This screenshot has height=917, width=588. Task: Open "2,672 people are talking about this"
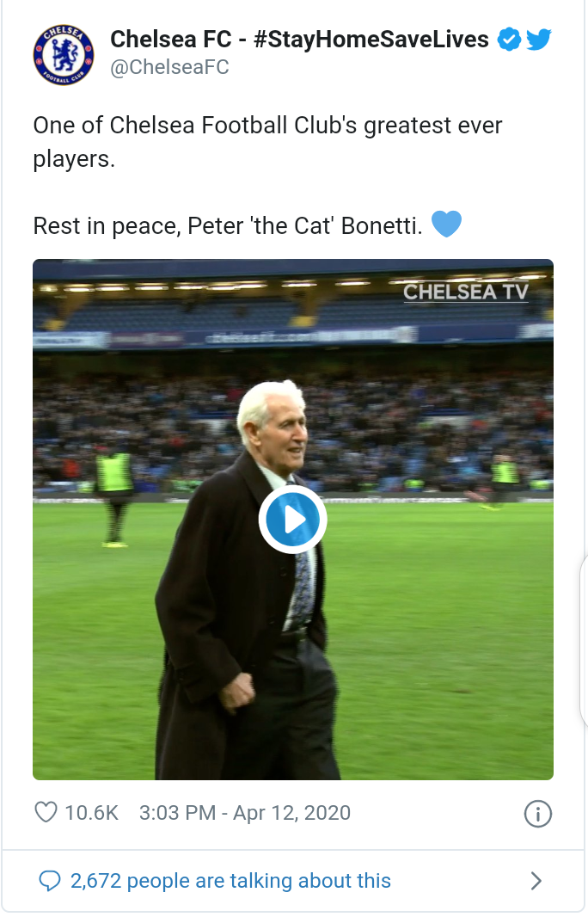pyautogui.click(x=230, y=881)
